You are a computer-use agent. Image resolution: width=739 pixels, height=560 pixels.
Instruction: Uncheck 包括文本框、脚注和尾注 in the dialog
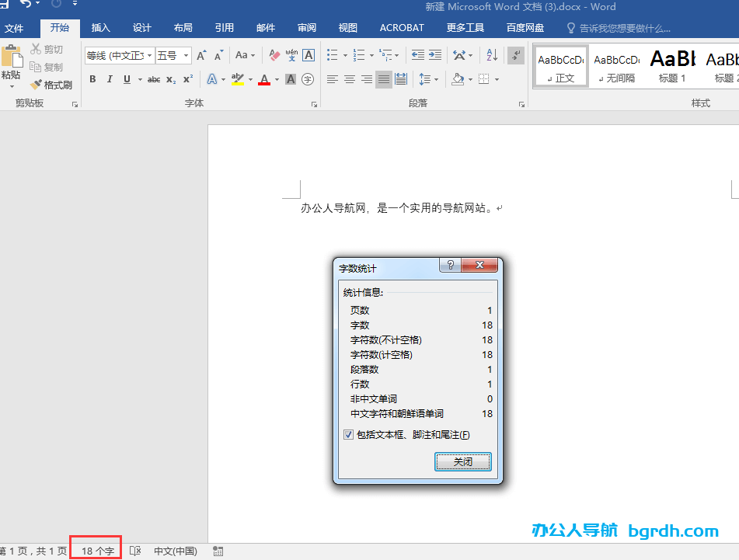350,435
